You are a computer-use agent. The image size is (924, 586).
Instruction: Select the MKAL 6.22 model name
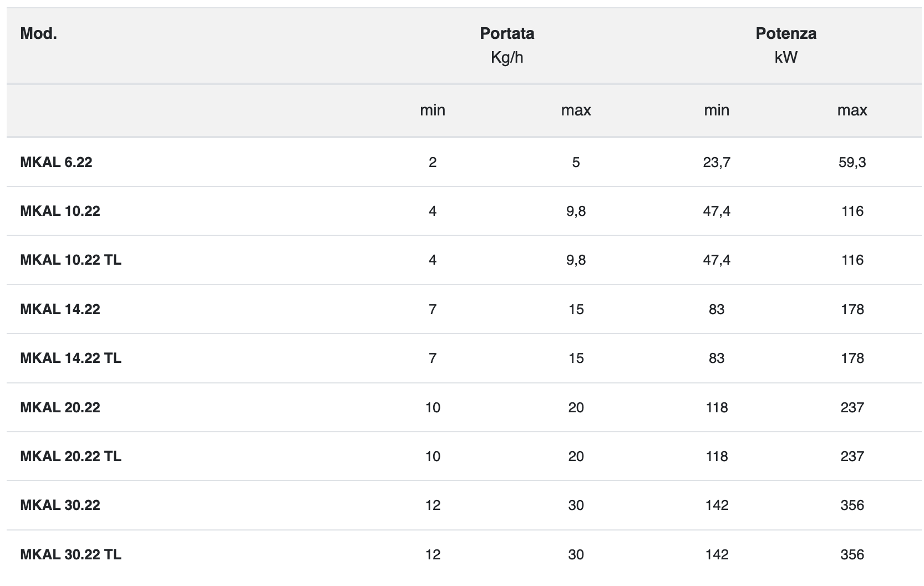[56, 162]
